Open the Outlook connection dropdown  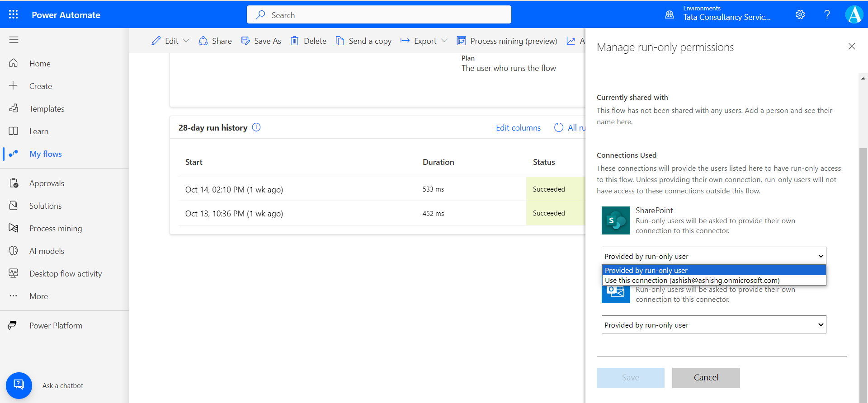click(x=713, y=324)
